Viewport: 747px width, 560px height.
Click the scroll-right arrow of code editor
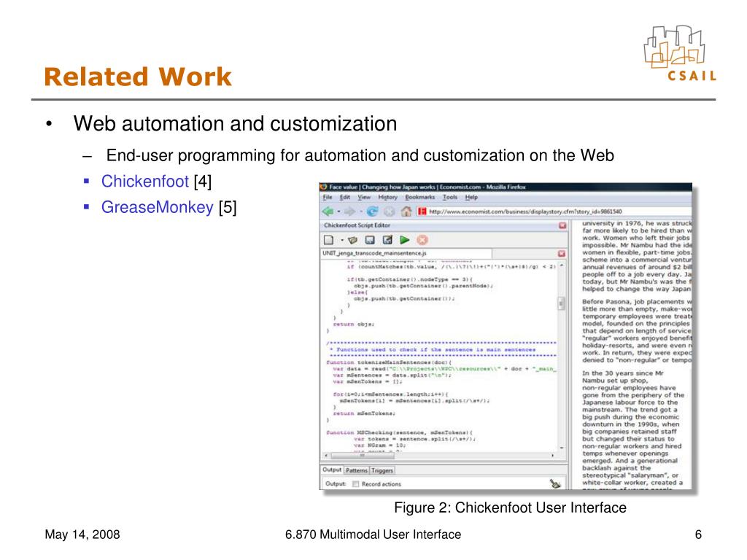pyautogui.click(x=553, y=456)
